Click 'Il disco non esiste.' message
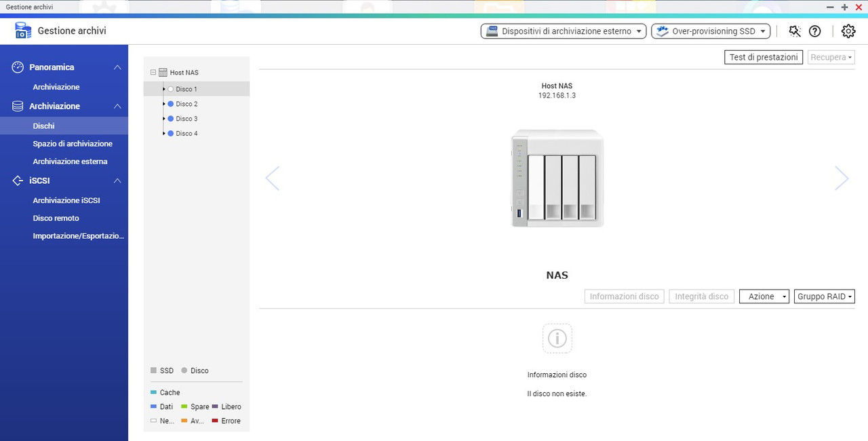 pos(557,394)
